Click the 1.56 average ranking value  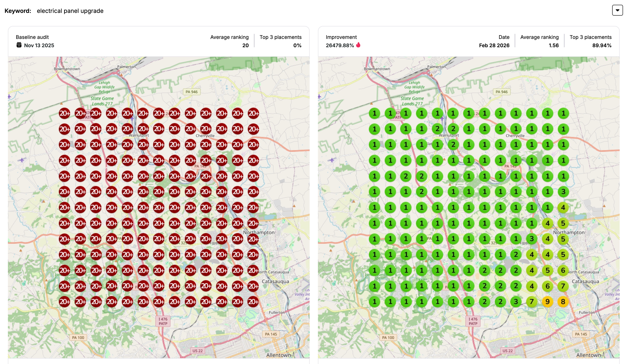point(553,45)
